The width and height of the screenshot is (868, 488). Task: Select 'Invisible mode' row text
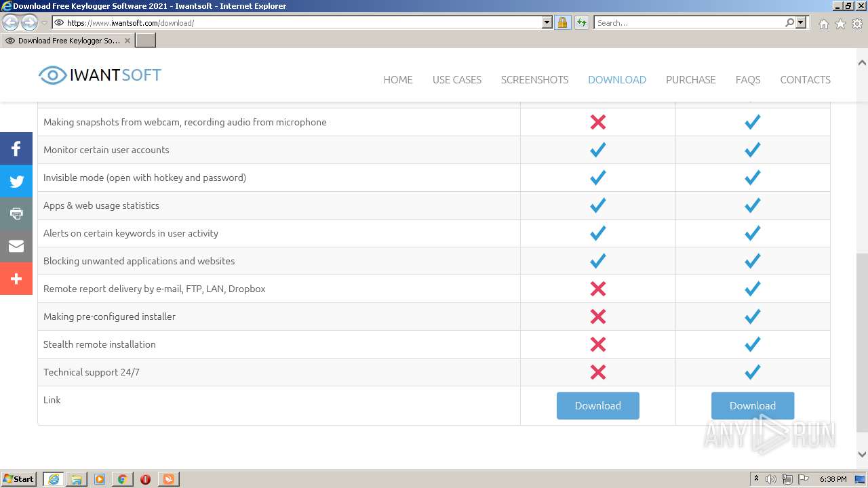point(144,178)
